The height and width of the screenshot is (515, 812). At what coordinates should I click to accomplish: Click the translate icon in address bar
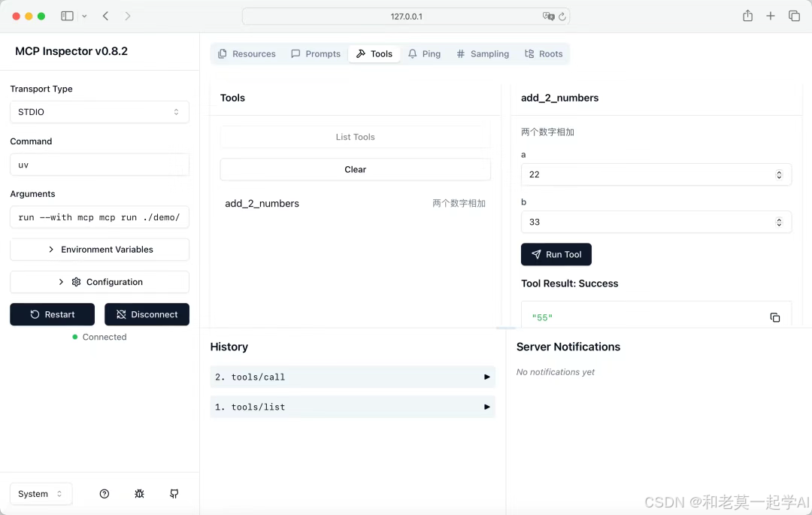pos(548,16)
